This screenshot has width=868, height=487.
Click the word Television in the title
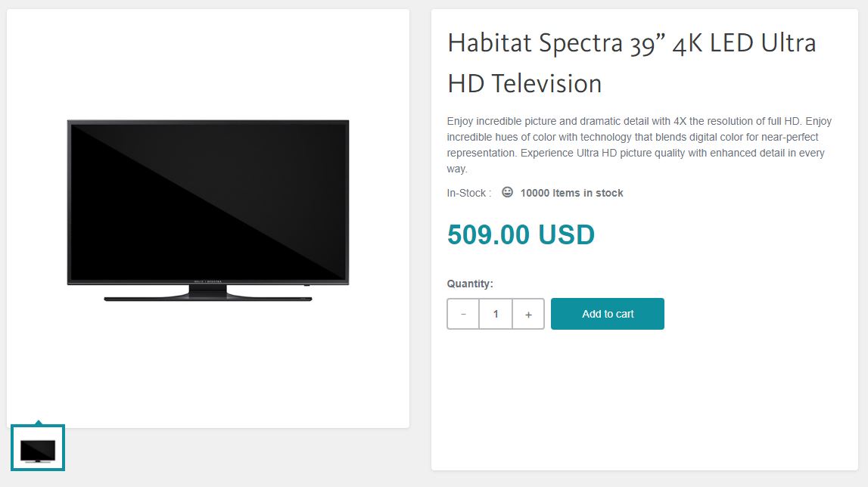[x=546, y=84]
